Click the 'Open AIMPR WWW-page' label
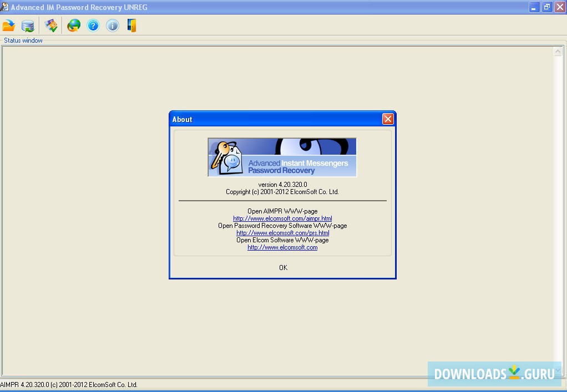The width and height of the screenshot is (567, 392). [x=282, y=211]
